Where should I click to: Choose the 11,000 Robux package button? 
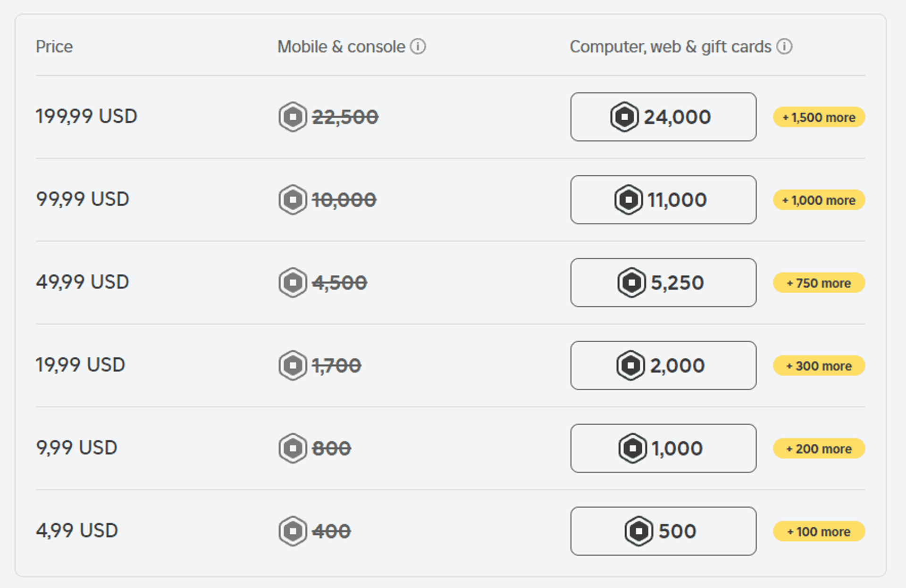[663, 200]
